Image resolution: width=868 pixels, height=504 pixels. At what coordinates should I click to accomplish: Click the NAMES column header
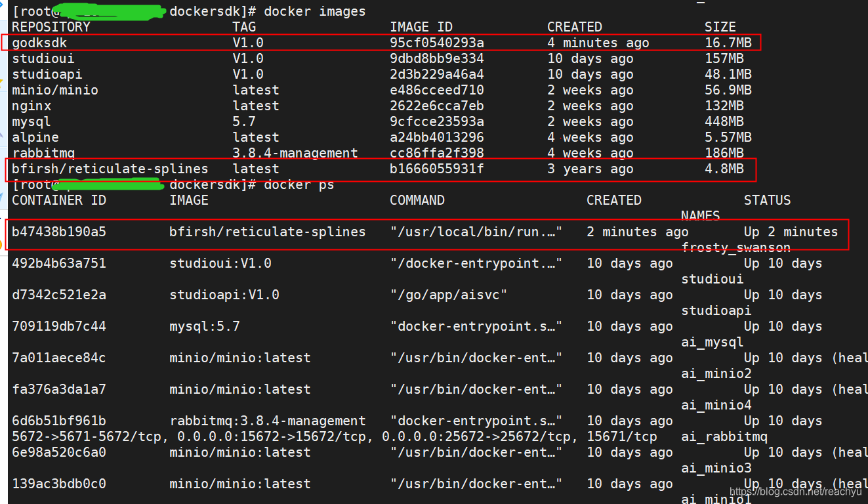(x=701, y=216)
